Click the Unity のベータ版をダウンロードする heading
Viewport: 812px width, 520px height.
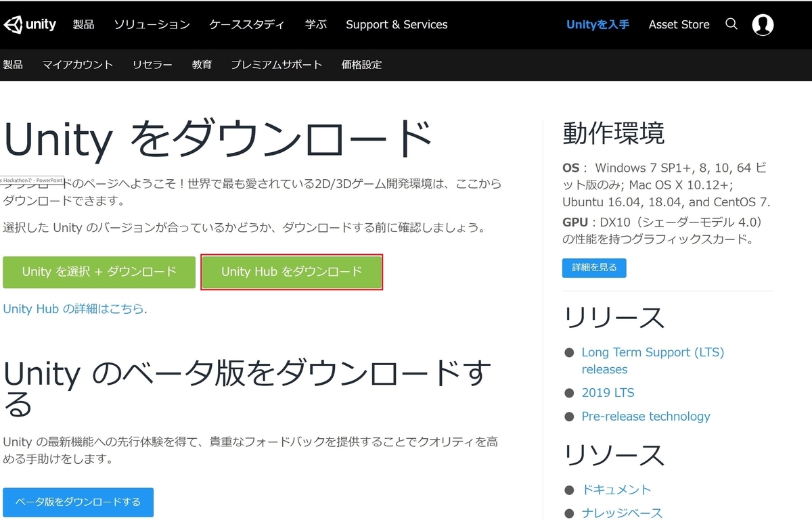point(247,388)
